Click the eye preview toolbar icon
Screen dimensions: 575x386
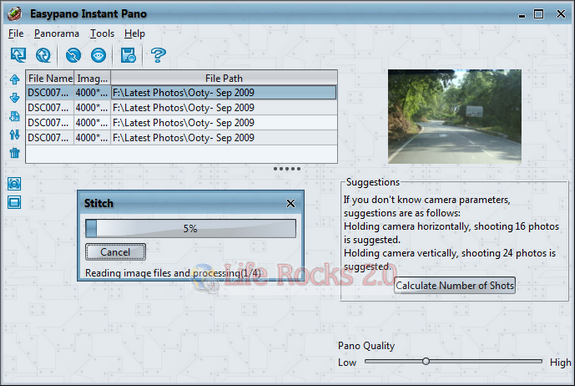[98, 55]
